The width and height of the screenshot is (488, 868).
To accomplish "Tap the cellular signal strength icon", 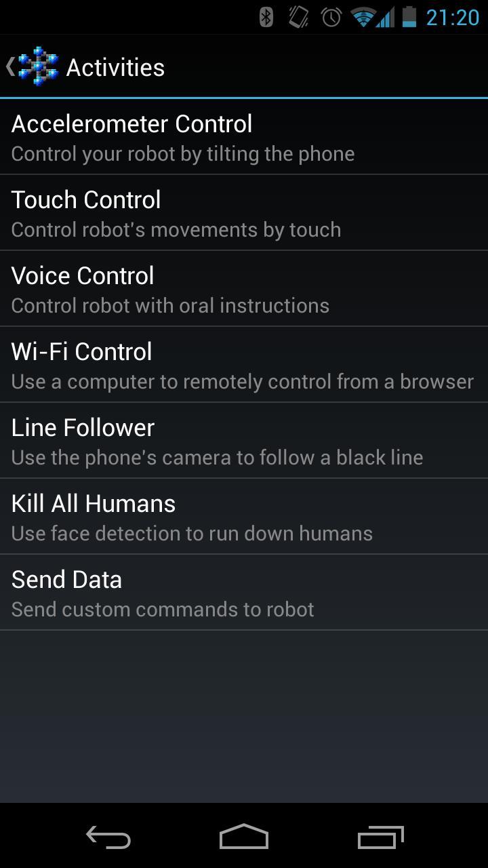I will click(385, 17).
